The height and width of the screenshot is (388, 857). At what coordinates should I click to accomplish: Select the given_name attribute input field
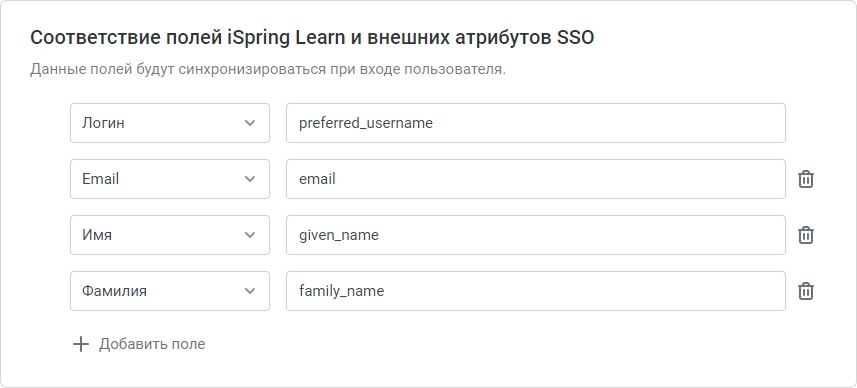536,235
